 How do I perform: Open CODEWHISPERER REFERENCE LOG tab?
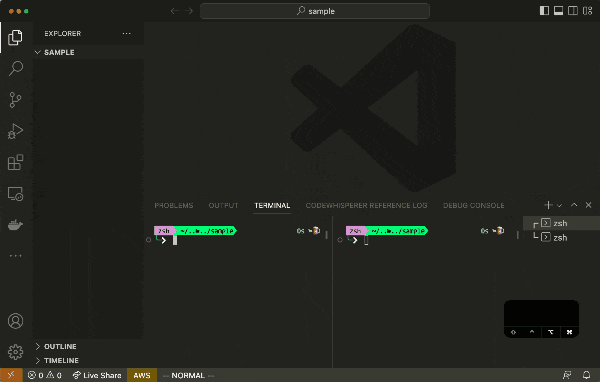click(366, 206)
